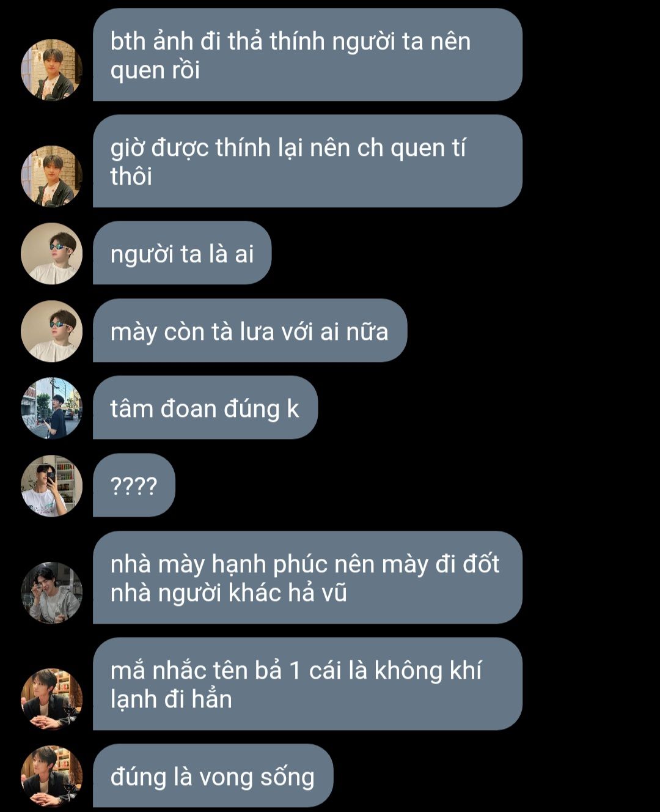The height and width of the screenshot is (812, 660).
Task: Open street photo avatar beside "tâm đoan đúng k"
Action: click(x=51, y=408)
